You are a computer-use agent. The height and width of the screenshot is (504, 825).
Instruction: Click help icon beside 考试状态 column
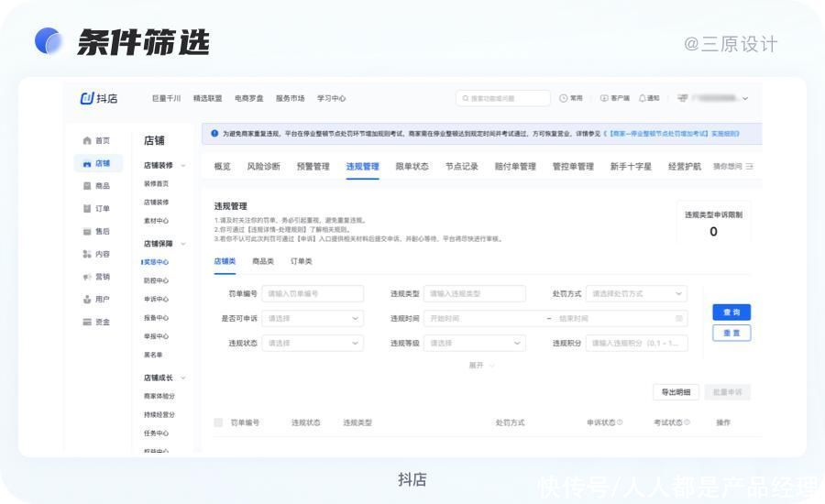point(687,422)
